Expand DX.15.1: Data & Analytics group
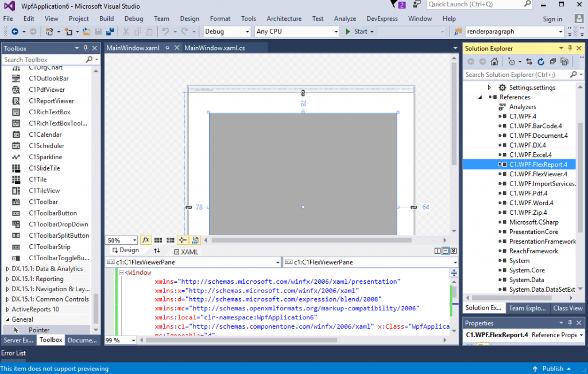 point(7,269)
